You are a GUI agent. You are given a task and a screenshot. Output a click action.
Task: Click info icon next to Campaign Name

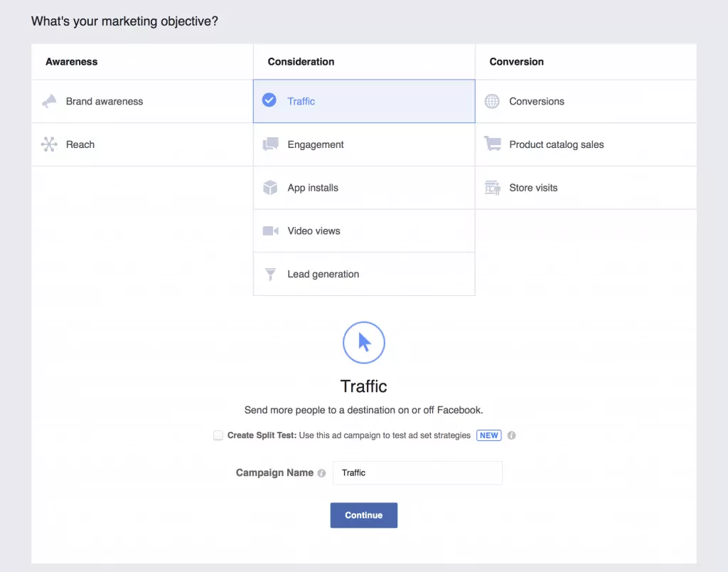[x=321, y=473]
